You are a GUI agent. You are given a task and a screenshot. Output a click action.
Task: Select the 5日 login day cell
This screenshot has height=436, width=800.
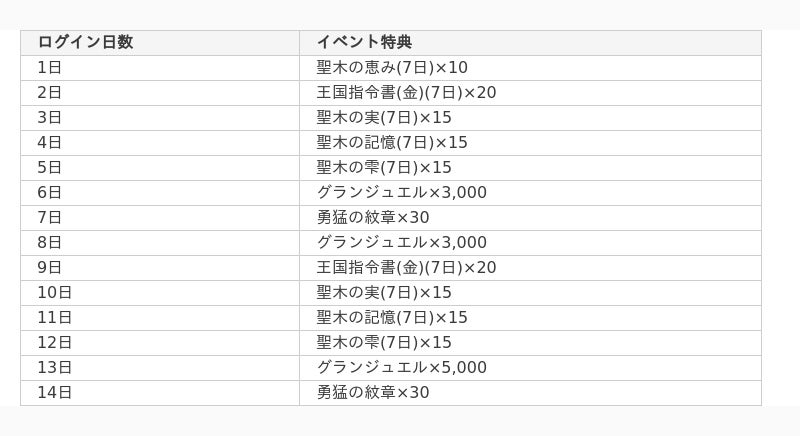(49, 168)
